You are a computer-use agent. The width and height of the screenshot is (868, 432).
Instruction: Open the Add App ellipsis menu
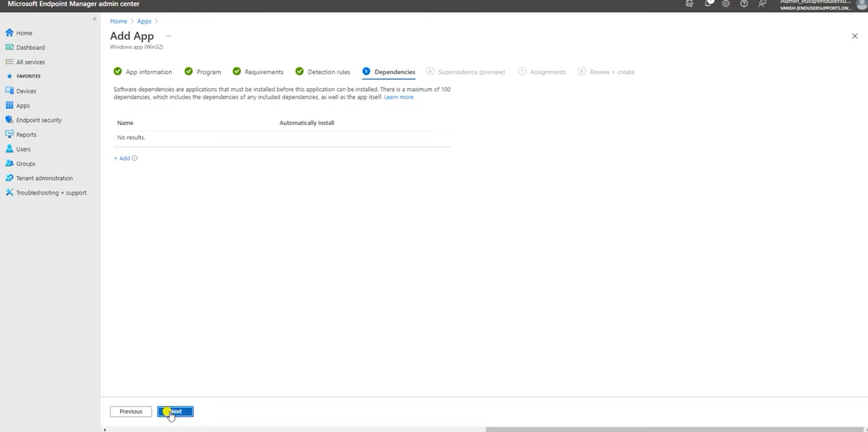pos(169,36)
